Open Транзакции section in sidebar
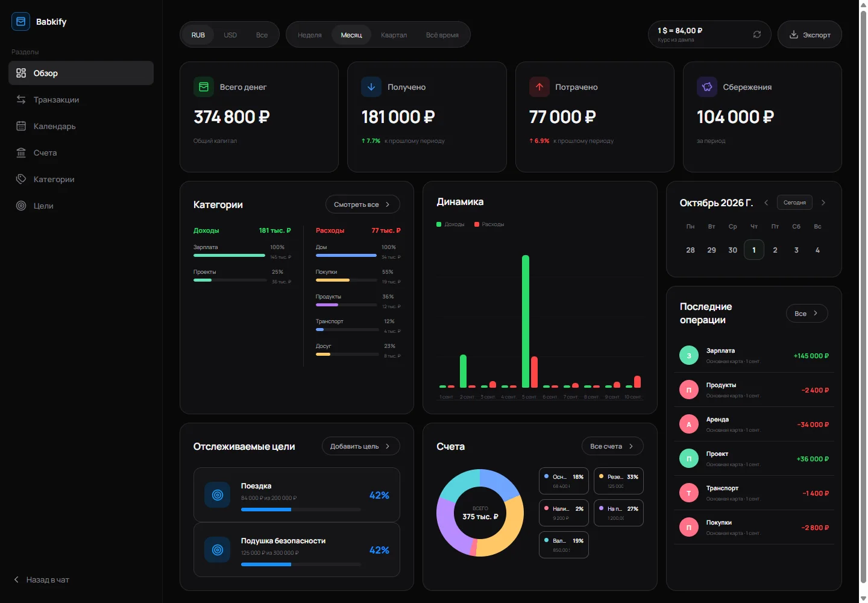 (x=81, y=99)
